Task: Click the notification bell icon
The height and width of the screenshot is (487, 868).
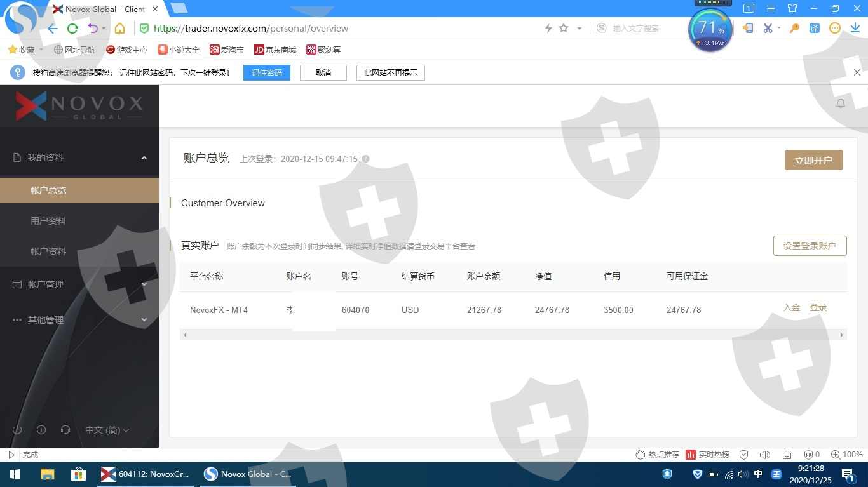Action: 841,103
